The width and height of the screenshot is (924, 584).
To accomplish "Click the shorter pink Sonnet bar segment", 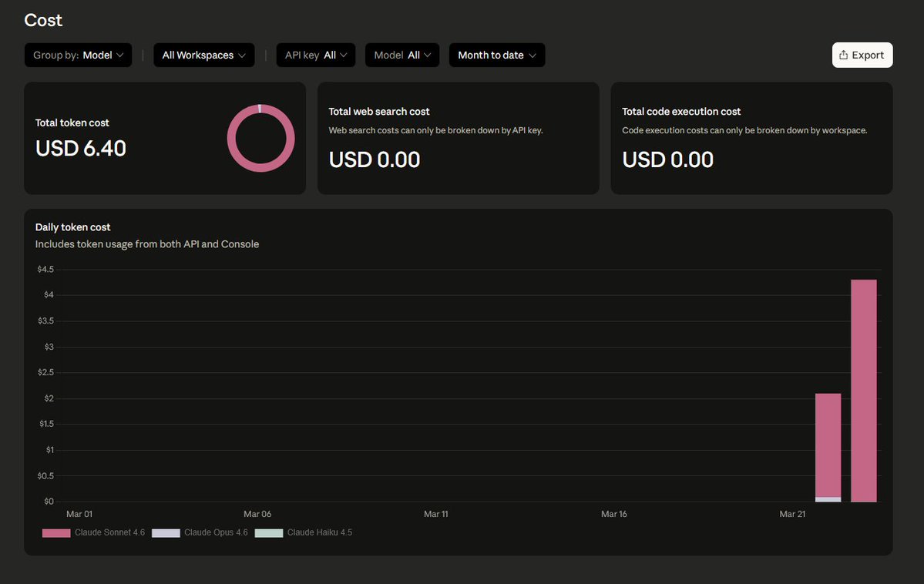I will [828, 445].
